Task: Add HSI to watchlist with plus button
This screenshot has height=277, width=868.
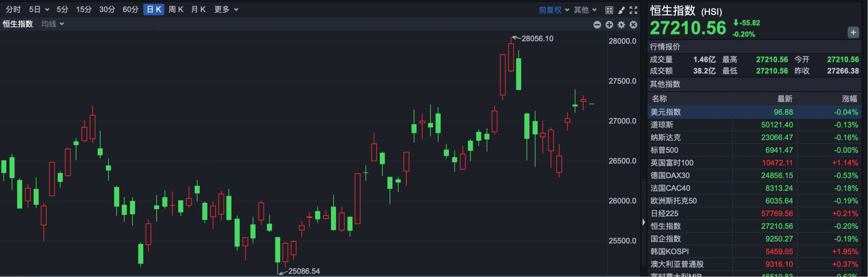Action: [x=853, y=33]
